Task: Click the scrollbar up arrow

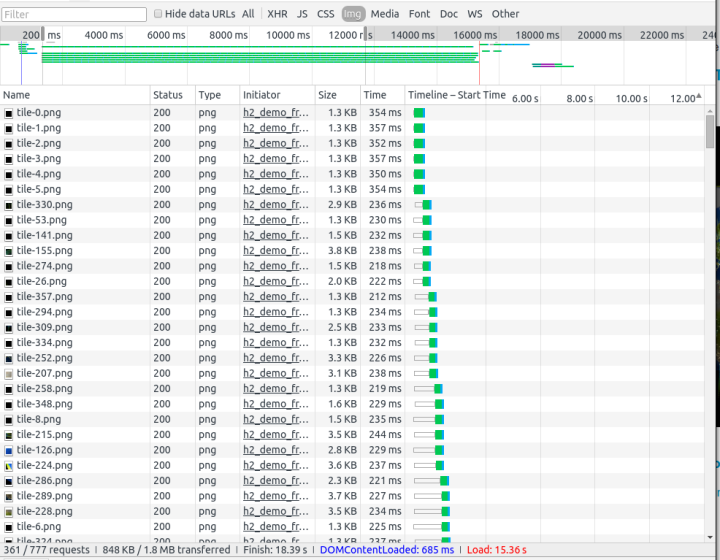Action: coord(710,111)
